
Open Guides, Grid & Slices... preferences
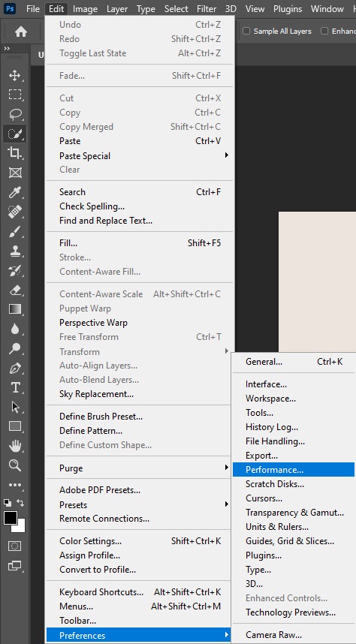294,541
